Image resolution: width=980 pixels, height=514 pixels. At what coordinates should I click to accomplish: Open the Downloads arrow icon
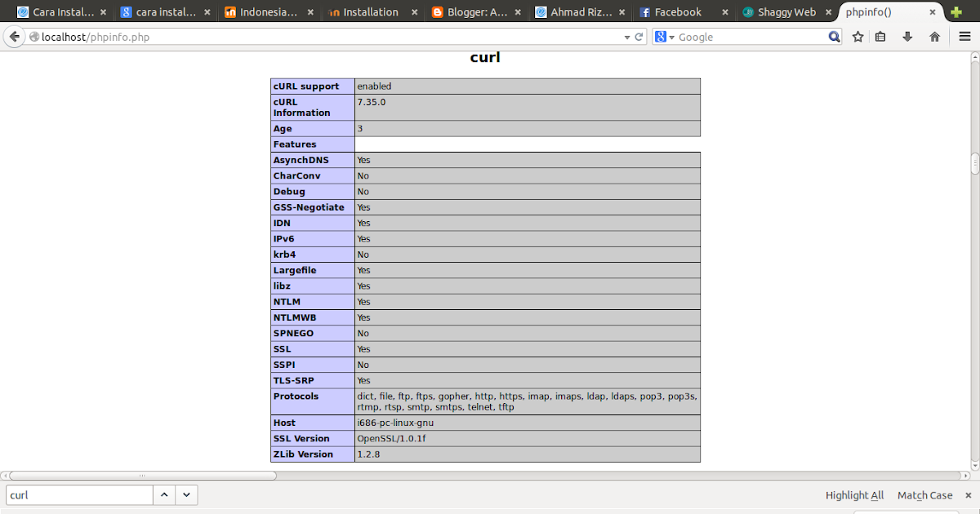click(x=906, y=36)
